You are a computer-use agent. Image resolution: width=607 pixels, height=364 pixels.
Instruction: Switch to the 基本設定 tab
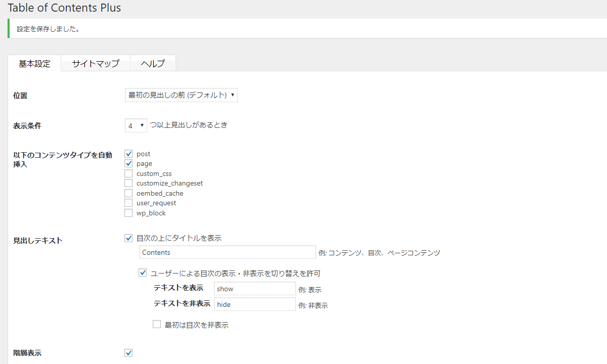pos(35,64)
